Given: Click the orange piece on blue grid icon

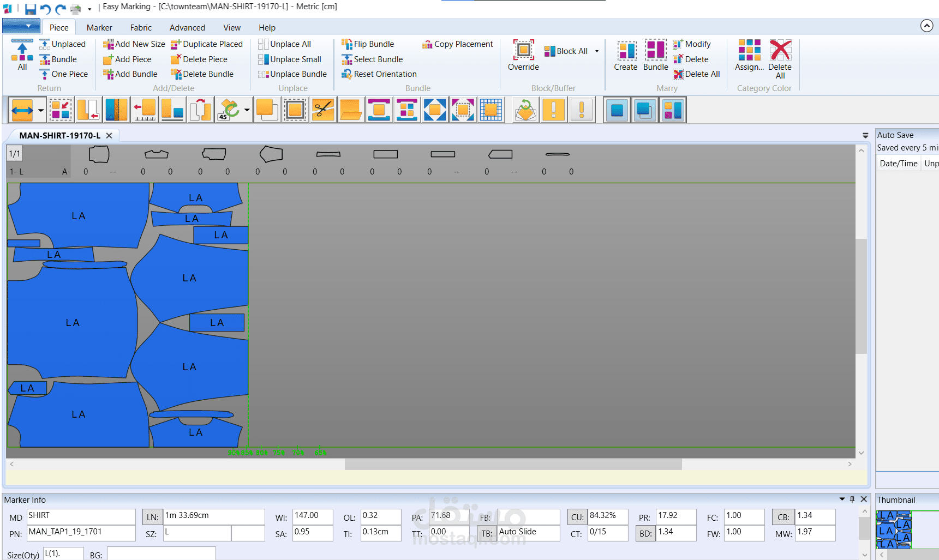Looking at the screenshot, I should [491, 110].
